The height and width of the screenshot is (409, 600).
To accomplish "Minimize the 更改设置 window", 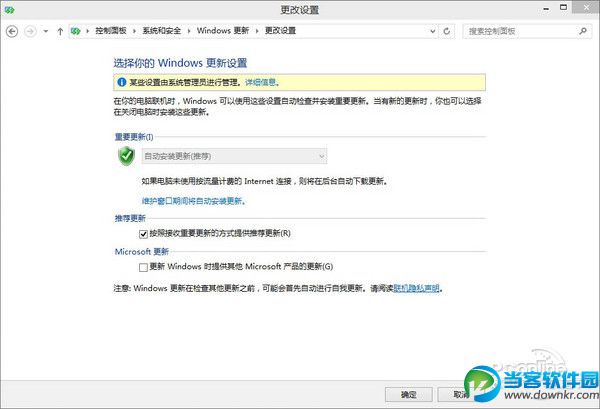I will (x=546, y=9).
